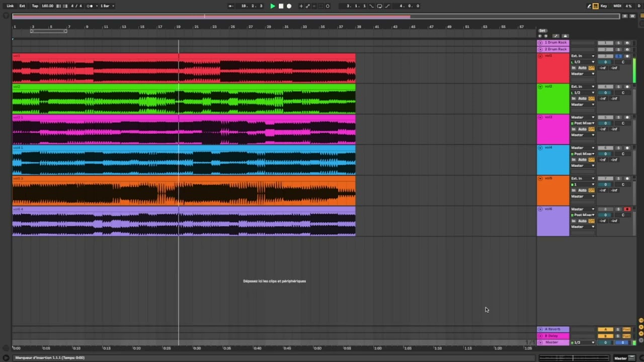Start playback with the green play button
The height and width of the screenshot is (362, 644).
coord(272,6)
